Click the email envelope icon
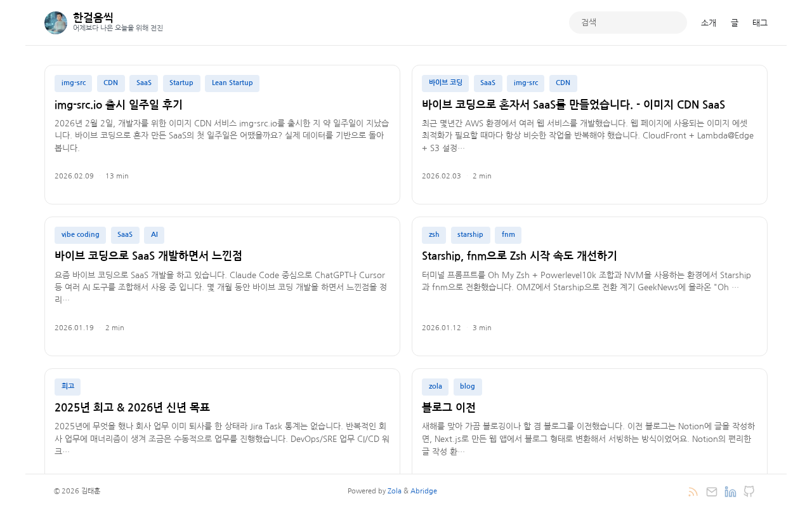Screen dimensions: 812x508 712,491
